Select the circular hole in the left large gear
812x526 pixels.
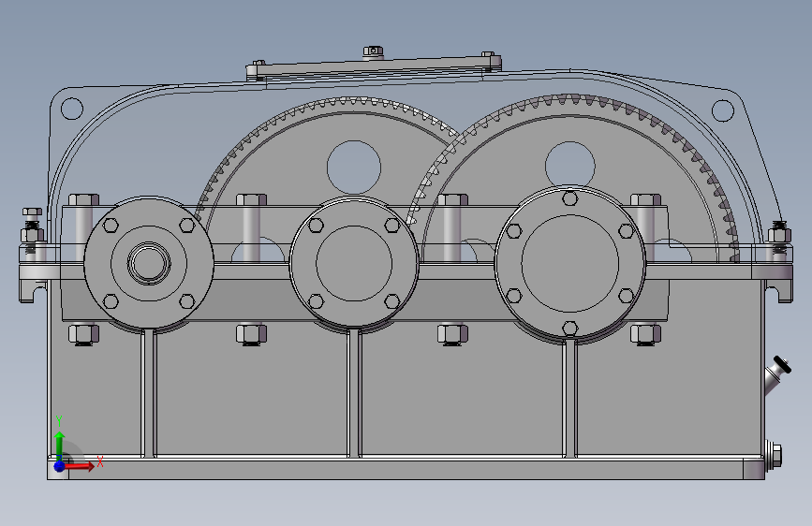[354, 168]
